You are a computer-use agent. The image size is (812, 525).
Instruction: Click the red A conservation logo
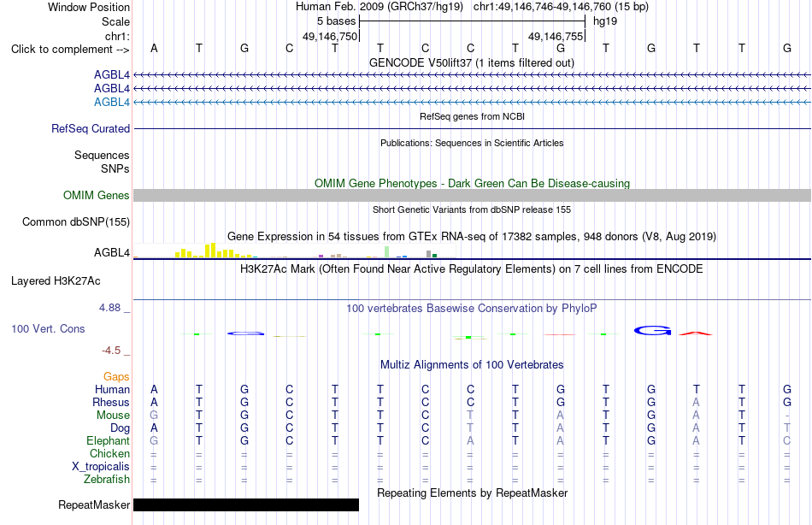point(696,333)
